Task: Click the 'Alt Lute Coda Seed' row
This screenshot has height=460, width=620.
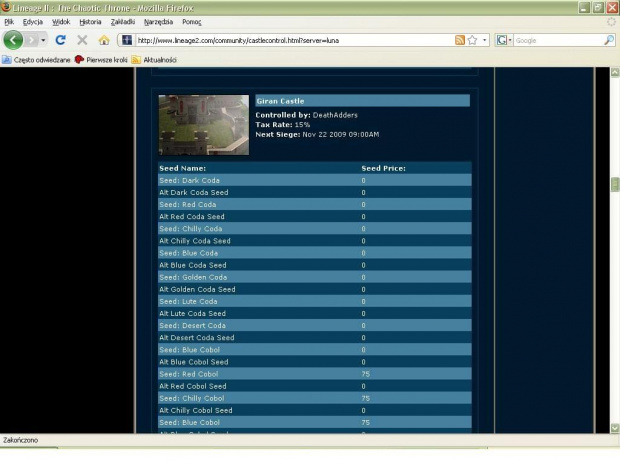Action: 315,313
